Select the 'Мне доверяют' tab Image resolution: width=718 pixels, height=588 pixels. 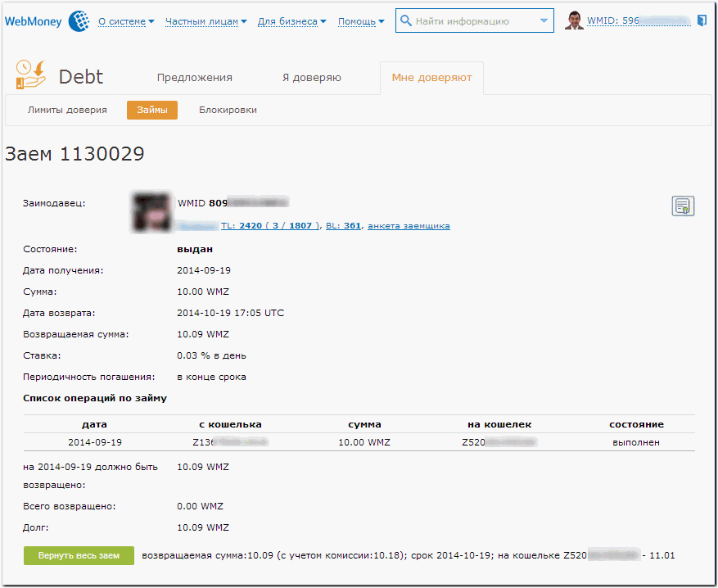click(431, 78)
